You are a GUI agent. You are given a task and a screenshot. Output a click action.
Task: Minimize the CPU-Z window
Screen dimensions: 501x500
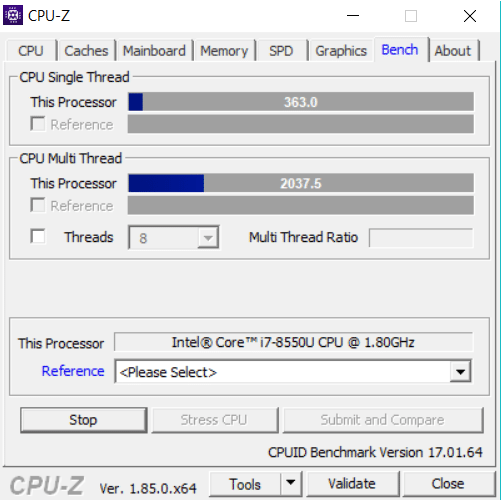353,16
